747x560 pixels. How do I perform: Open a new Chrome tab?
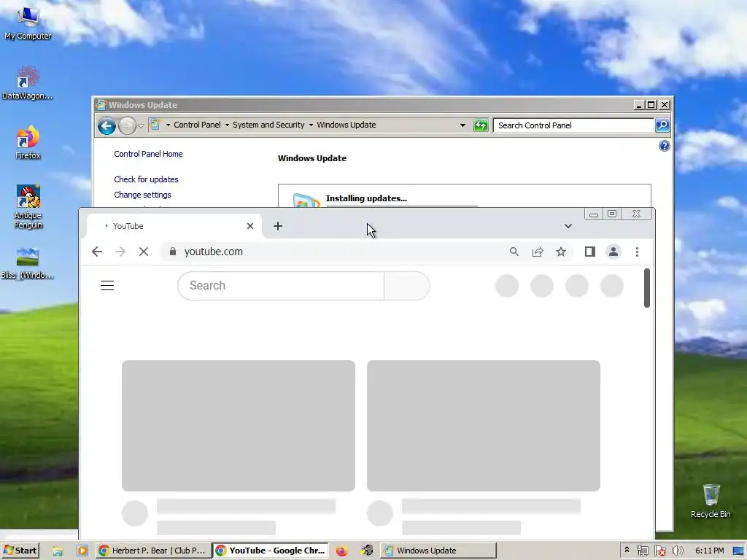278,226
